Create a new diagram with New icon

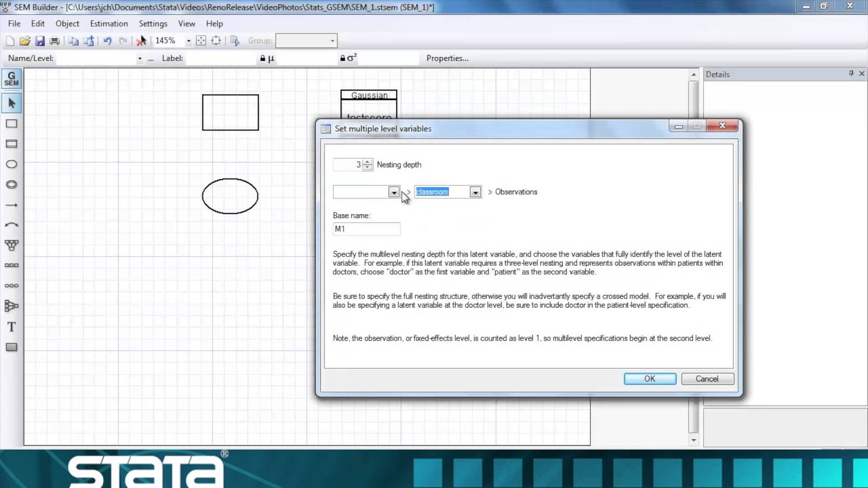10,41
